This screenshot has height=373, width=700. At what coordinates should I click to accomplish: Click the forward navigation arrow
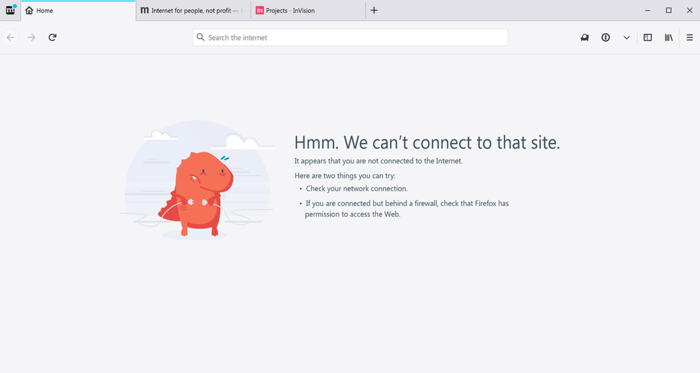click(31, 37)
